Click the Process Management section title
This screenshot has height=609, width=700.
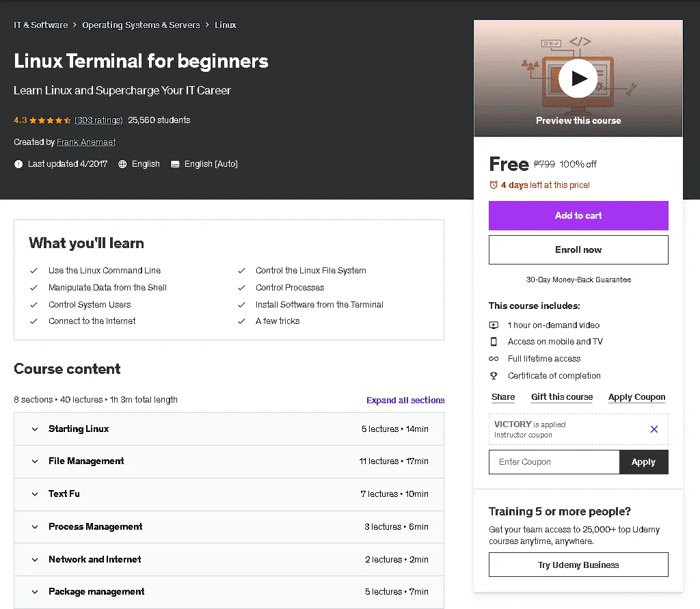pyautogui.click(x=95, y=527)
